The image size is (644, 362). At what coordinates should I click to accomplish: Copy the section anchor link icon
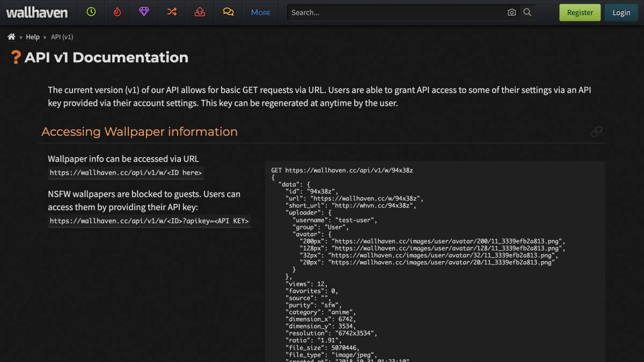596,132
